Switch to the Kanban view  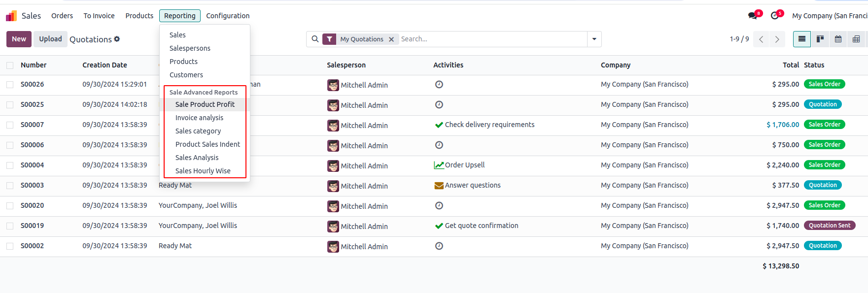(820, 39)
